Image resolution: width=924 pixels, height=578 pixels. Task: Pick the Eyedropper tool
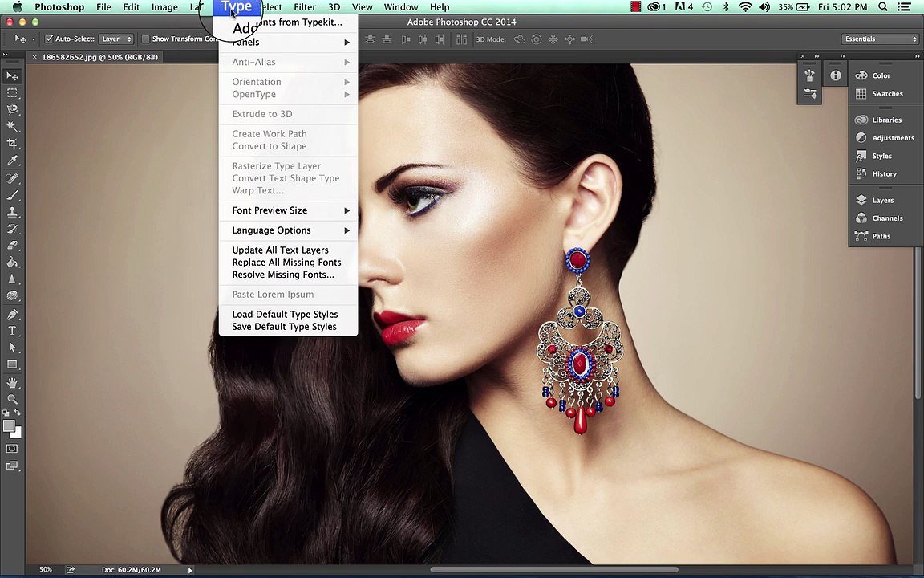[12, 160]
